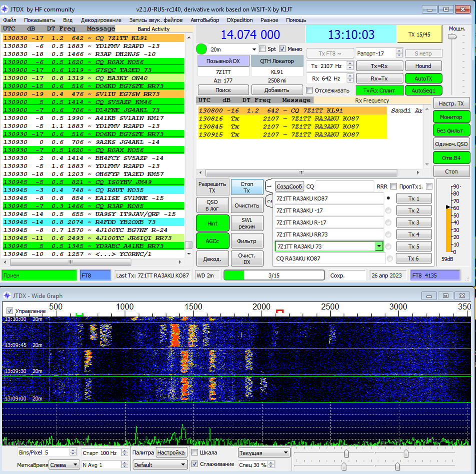Toggle the AutoTX button
476x474 pixels.
(423, 78)
